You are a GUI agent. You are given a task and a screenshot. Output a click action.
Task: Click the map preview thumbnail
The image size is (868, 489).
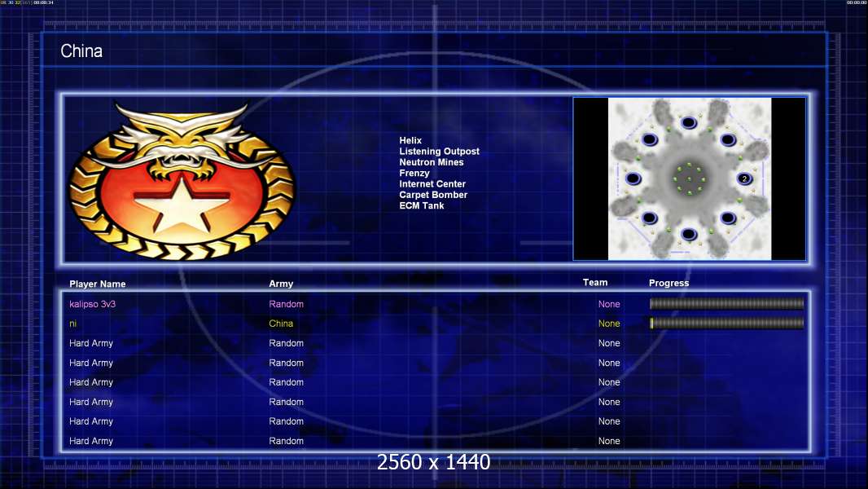[689, 178]
